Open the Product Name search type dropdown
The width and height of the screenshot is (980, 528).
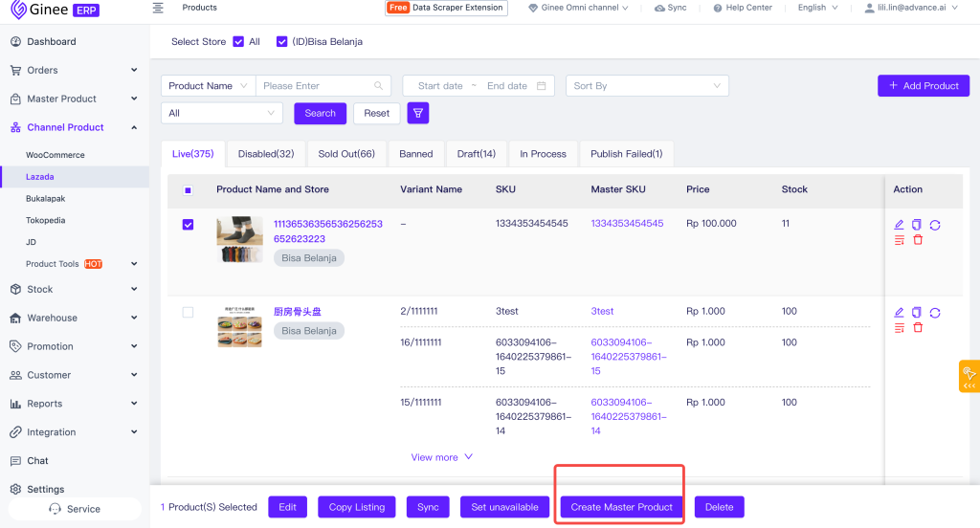point(209,85)
